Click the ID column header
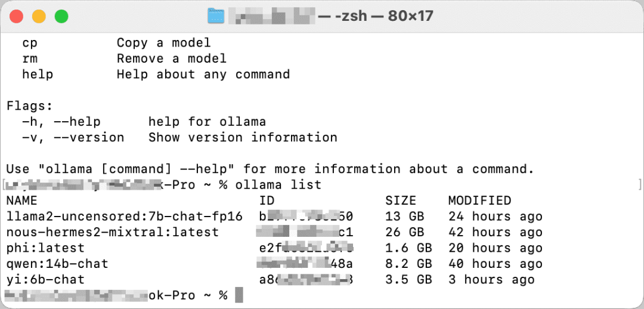This screenshot has width=644, height=309. [267, 200]
